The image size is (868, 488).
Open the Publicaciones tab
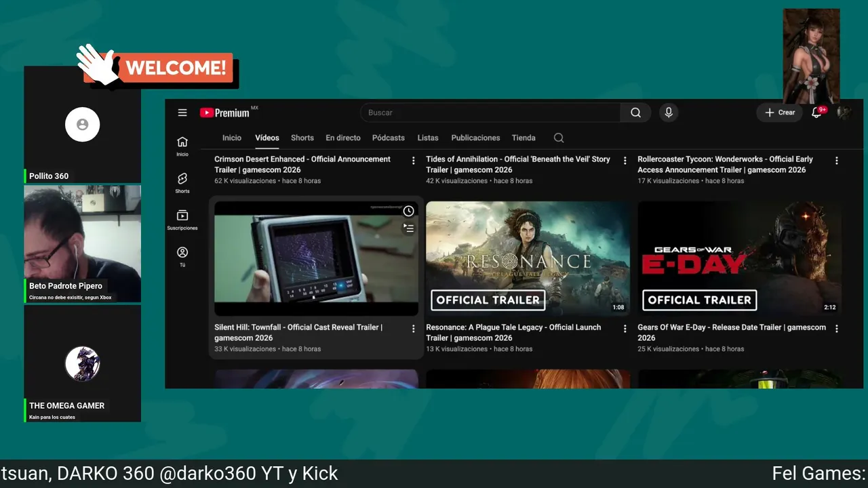(x=475, y=138)
